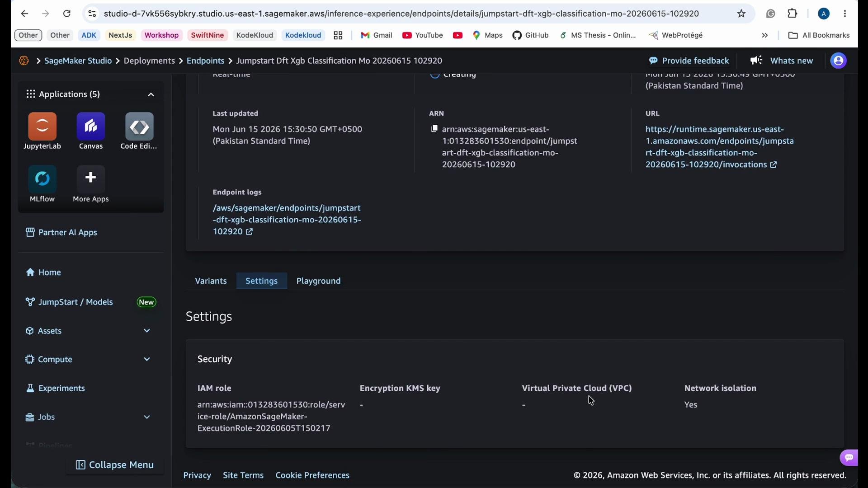Open the tab groups grid icon
The image size is (868, 488).
338,35
